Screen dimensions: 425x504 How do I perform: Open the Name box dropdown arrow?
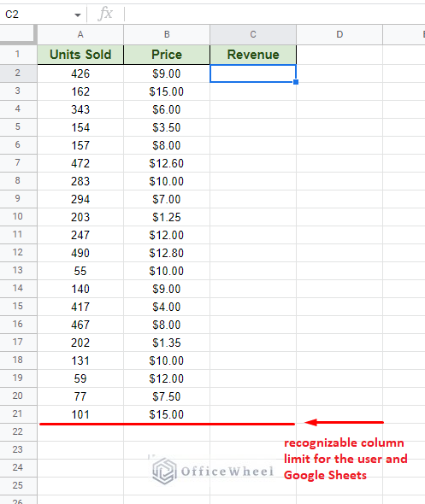pyautogui.click(x=77, y=15)
